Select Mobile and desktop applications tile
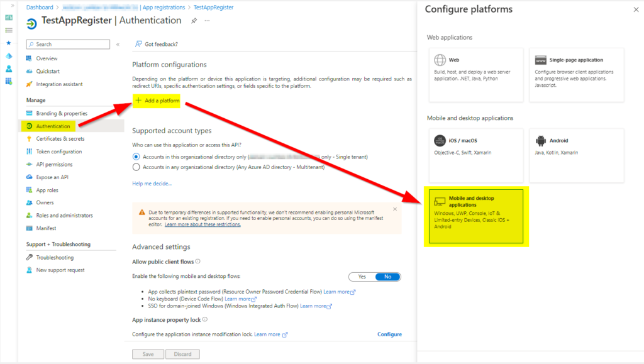Screen dimensions: 644x364 [x=476, y=216]
